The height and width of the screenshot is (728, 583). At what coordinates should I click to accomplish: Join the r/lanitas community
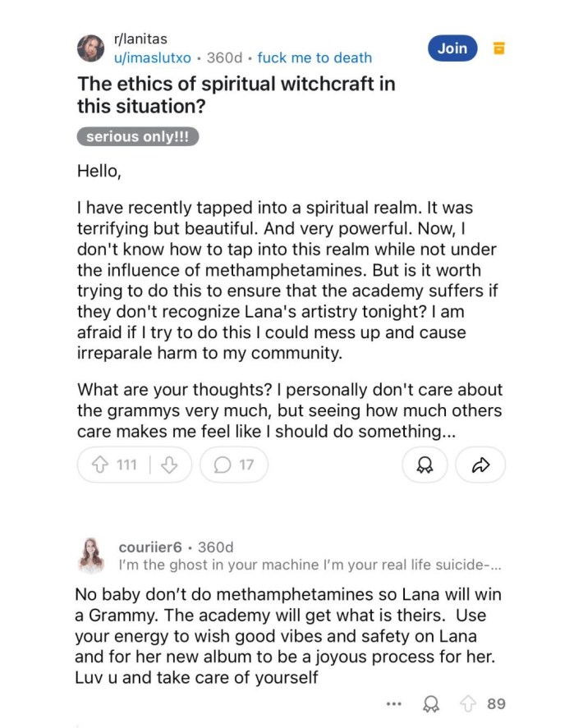point(452,48)
